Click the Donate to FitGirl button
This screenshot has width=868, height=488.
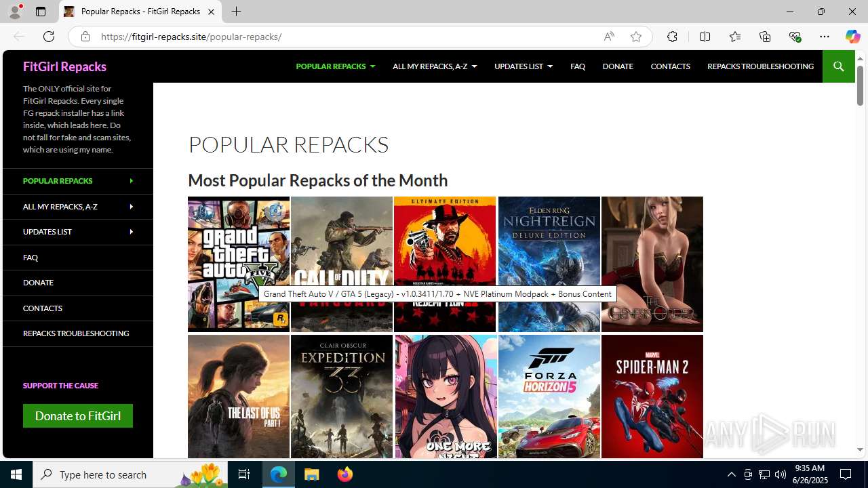78,415
